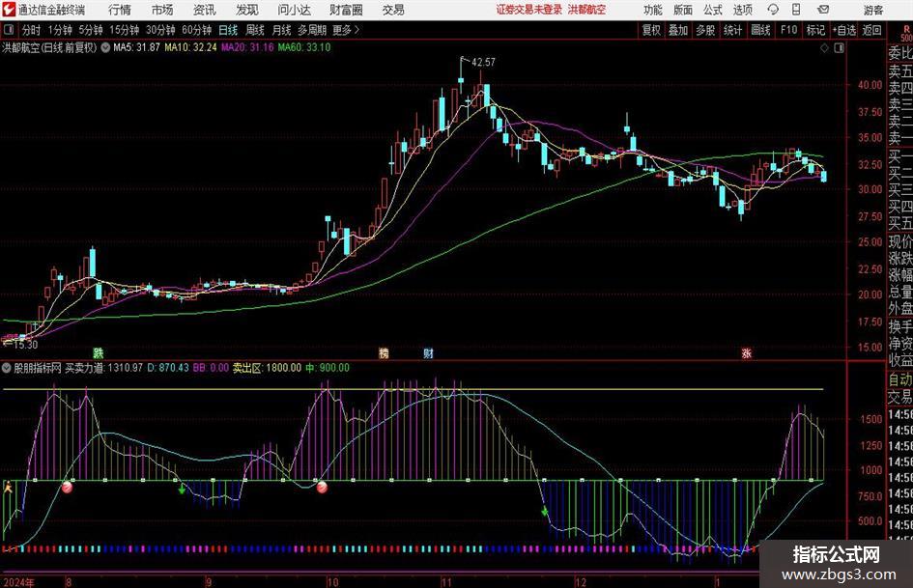Click MA60: 33.10 label
Image resolution: width=913 pixels, height=588 pixels.
[x=304, y=47]
